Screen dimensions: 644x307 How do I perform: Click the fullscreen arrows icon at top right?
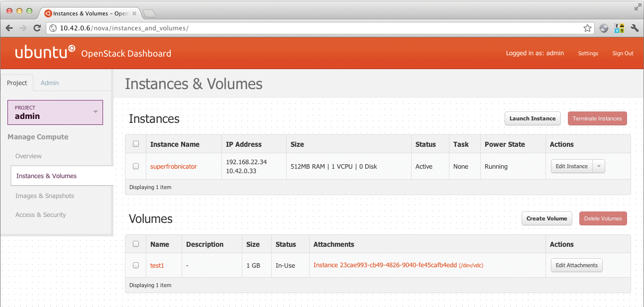(638, 6)
